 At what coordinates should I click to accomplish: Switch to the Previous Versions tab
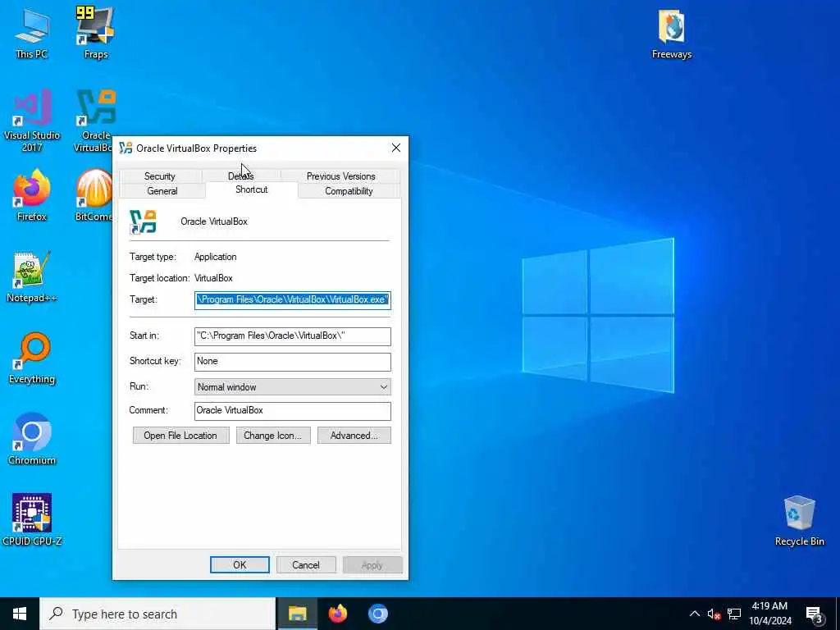point(340,176)
